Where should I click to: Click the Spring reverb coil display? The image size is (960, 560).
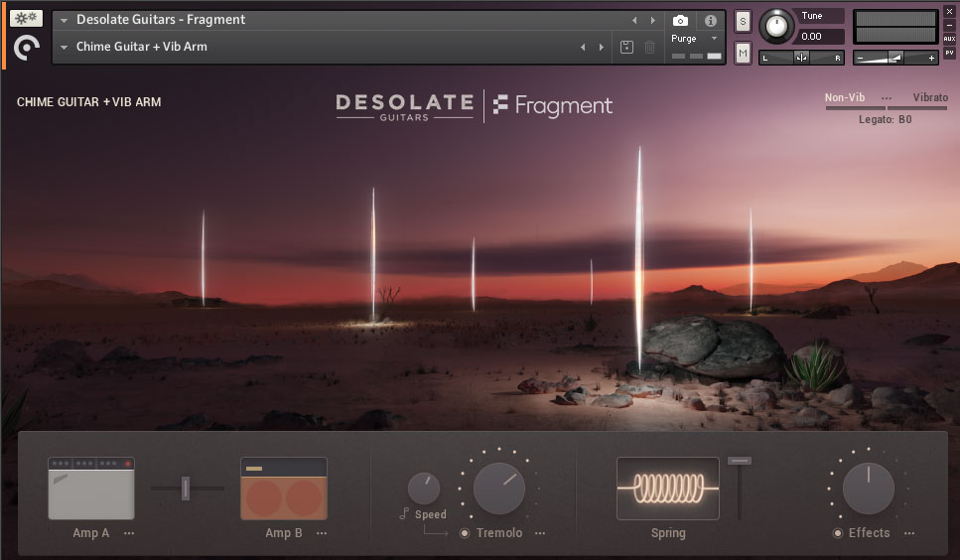pyautogui.click(x=667, y=488)
